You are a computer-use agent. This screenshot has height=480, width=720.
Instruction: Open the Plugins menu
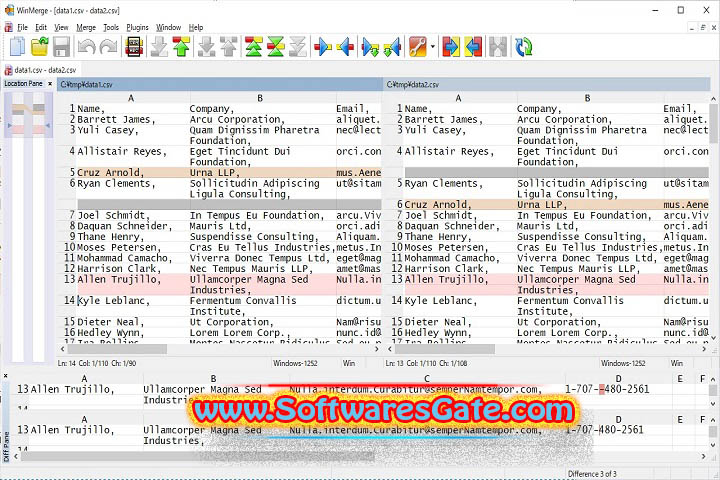pyautogui.click(x=137, y=28)
